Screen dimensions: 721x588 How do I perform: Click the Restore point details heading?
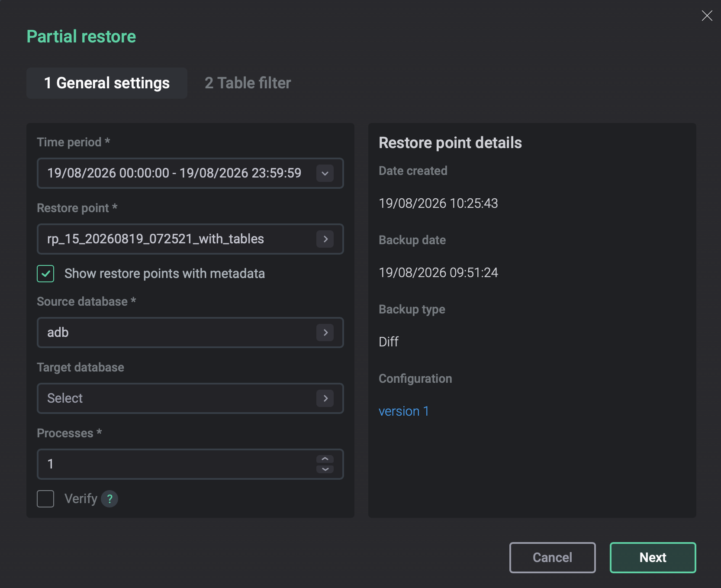click(450, 143)
